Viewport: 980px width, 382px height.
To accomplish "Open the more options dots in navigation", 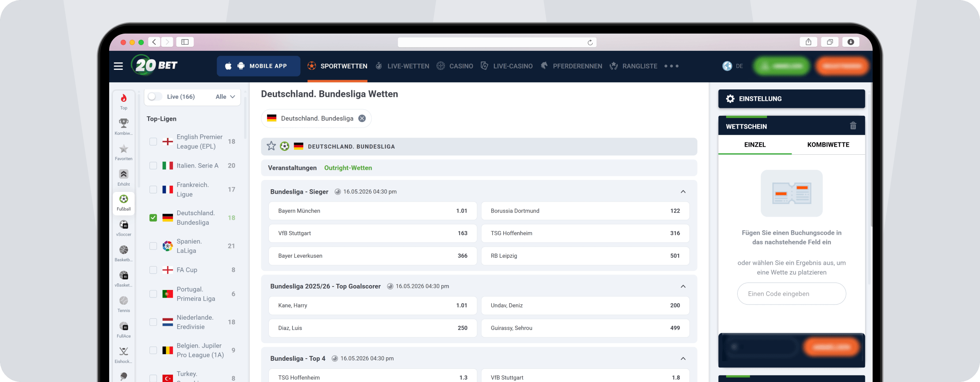I will (x=671, y=66).
